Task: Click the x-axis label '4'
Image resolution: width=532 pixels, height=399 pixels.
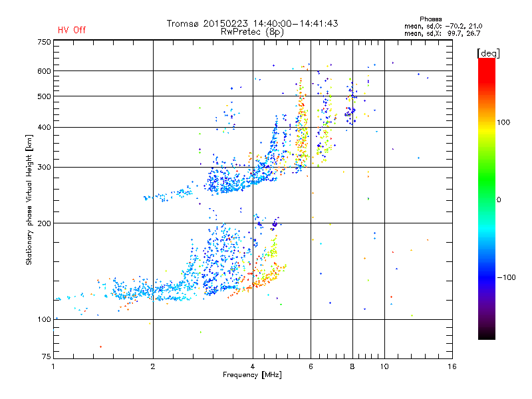Action: tap(253, 366)
